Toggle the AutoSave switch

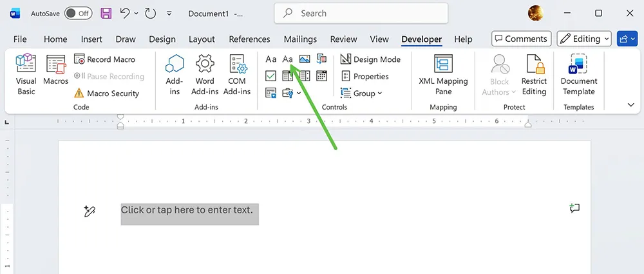[79, 13]
